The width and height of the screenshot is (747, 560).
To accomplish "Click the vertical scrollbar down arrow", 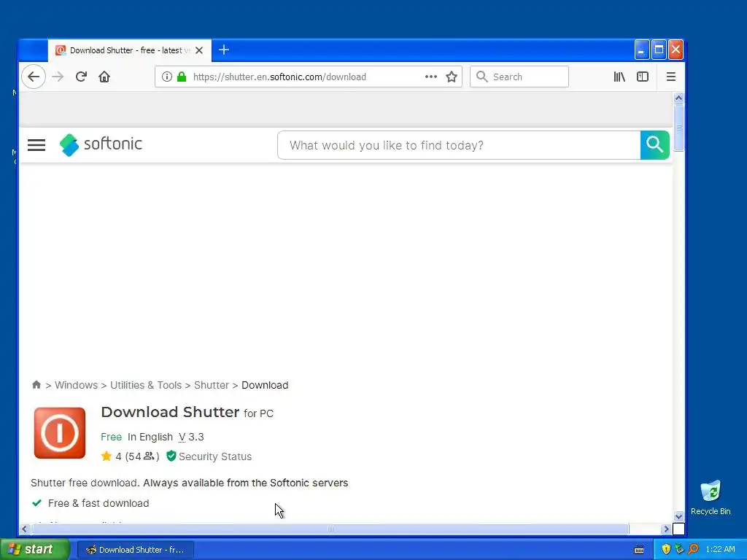I will click(x=678, y=516).
